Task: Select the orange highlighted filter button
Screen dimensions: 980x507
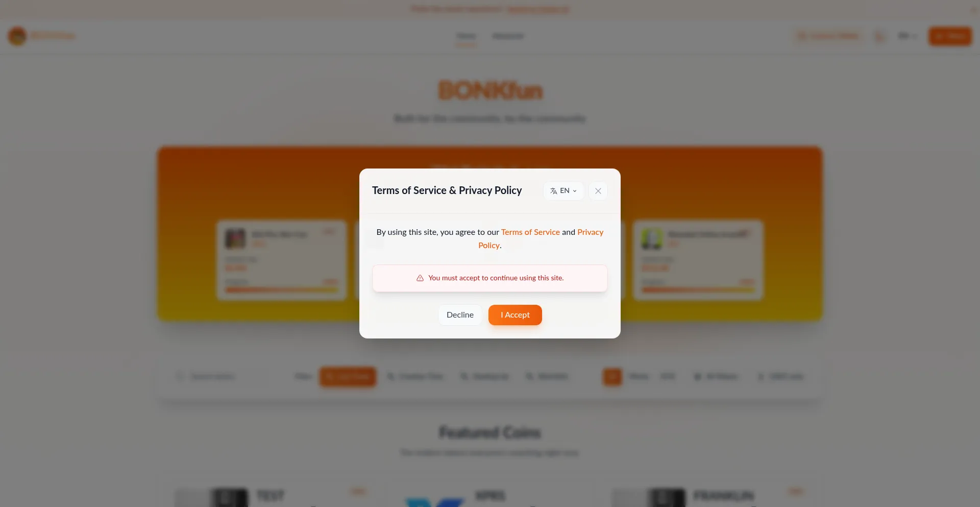Action: 348,377
